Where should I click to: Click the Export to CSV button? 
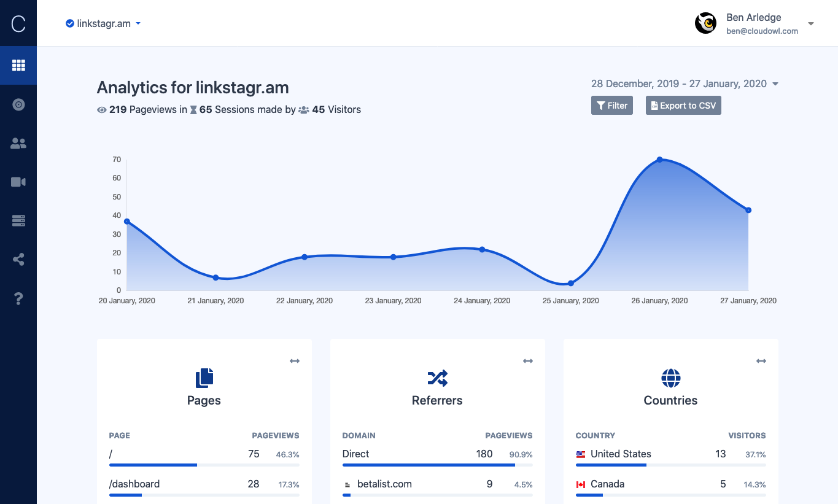pyautogui.click(x=683, y=105)
